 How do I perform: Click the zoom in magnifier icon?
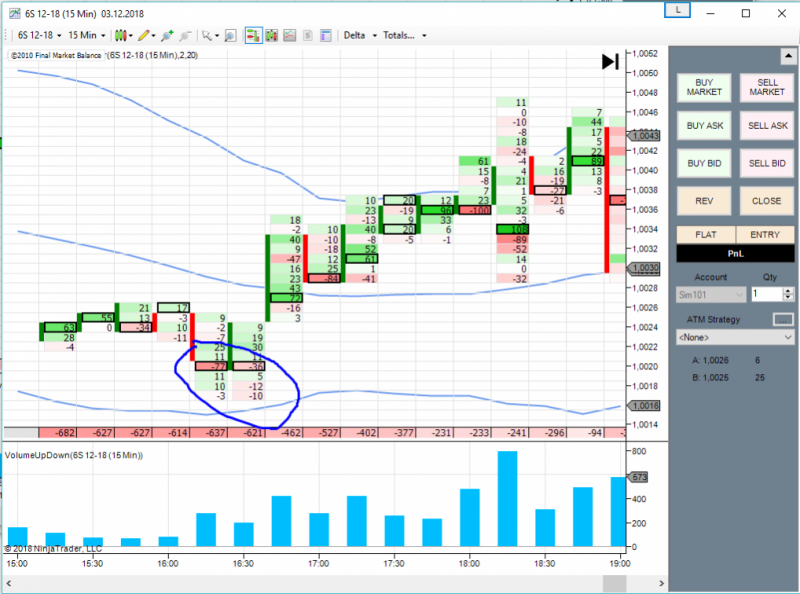coord(167,35)
